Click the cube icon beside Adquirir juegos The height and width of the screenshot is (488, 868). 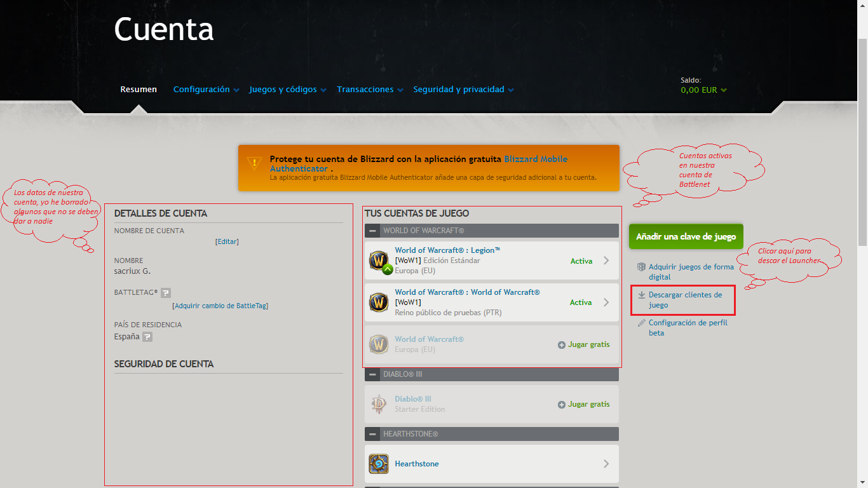(x=642, y=267)
